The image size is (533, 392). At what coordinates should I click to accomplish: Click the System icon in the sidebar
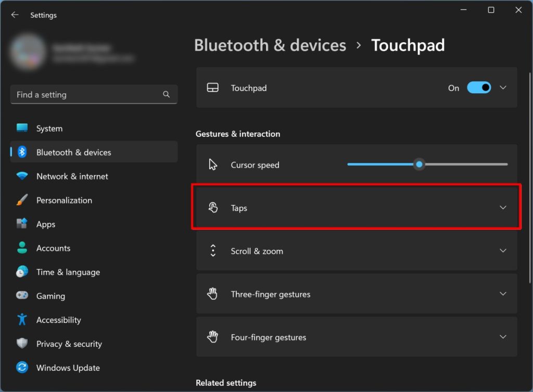click(x=22, y=128)
